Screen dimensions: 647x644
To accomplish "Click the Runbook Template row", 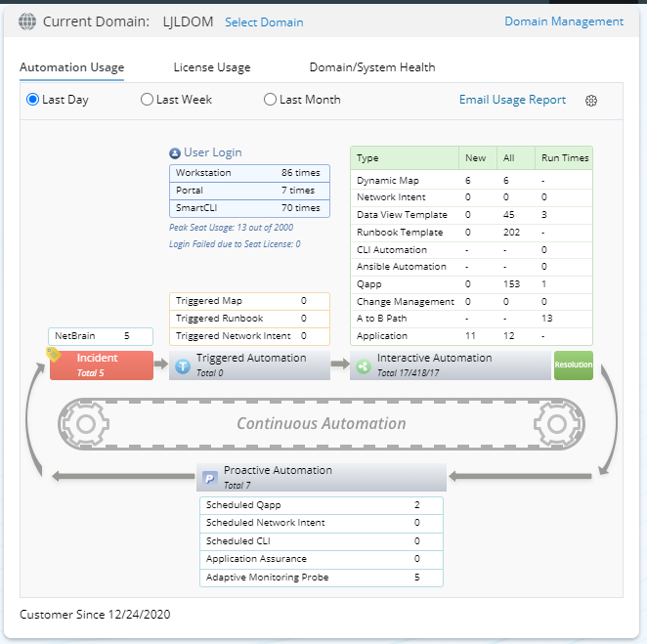I will 472,233.
